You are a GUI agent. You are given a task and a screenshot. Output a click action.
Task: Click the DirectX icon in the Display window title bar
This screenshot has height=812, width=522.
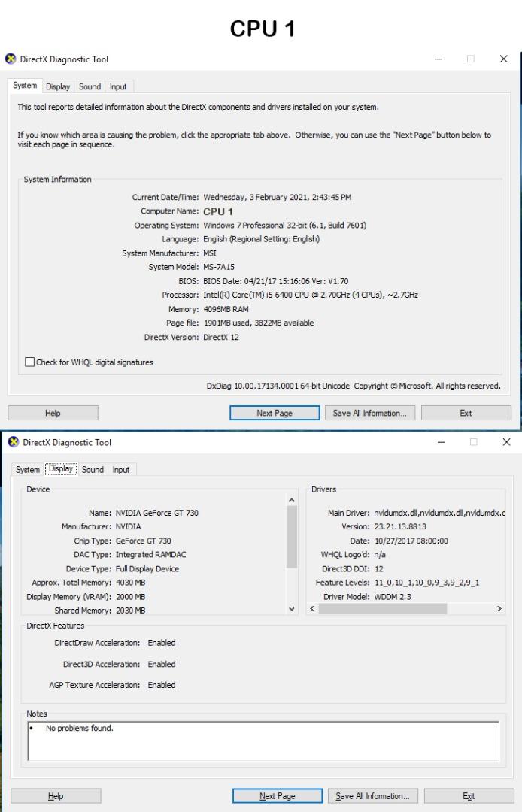coord(14,442)
